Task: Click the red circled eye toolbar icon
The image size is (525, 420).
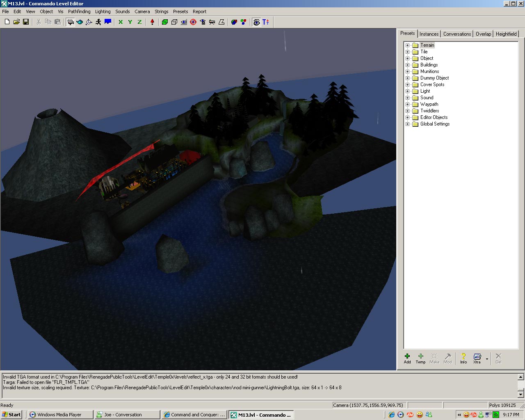Action: pyautogui.click(x=193, y=22)
